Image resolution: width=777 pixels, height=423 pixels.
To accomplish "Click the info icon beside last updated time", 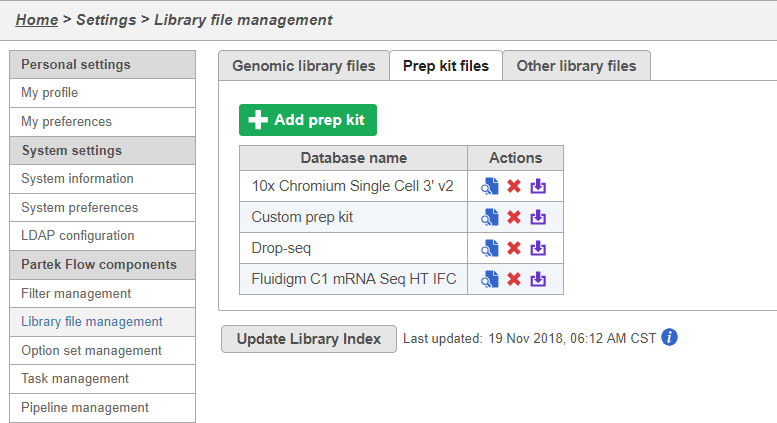I will [670, 338].
